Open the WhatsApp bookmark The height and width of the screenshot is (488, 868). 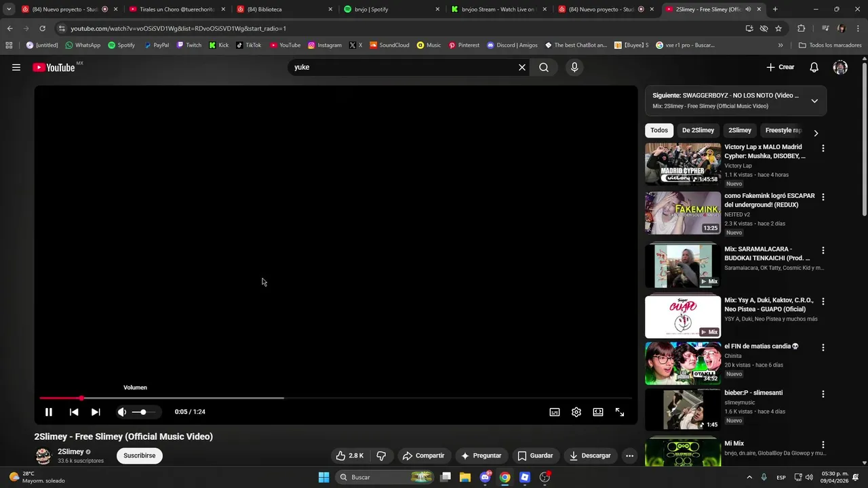coord(83,45)
